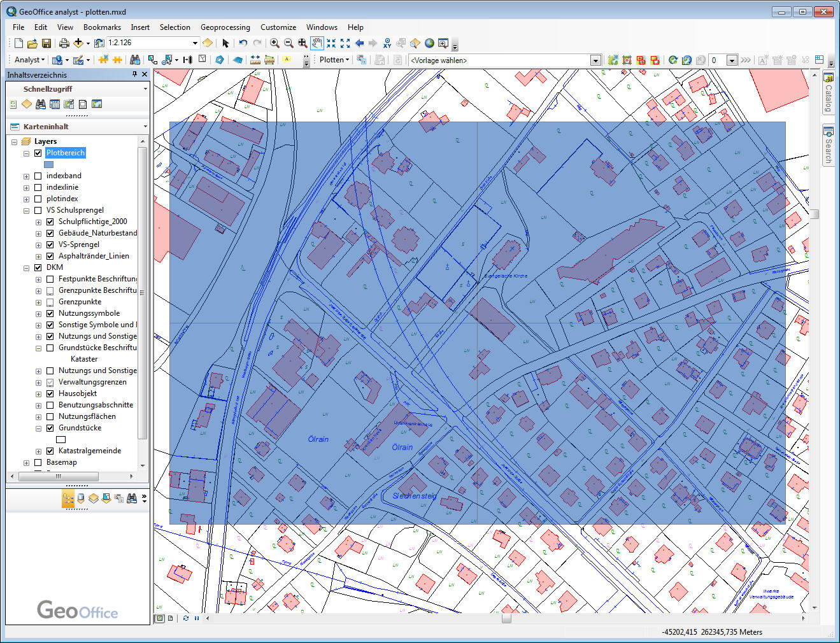This screenshot has height=643, width=840.
Task: Click the Full Extent globe icon
Action: pyautogui.click(x=429, y=43)
